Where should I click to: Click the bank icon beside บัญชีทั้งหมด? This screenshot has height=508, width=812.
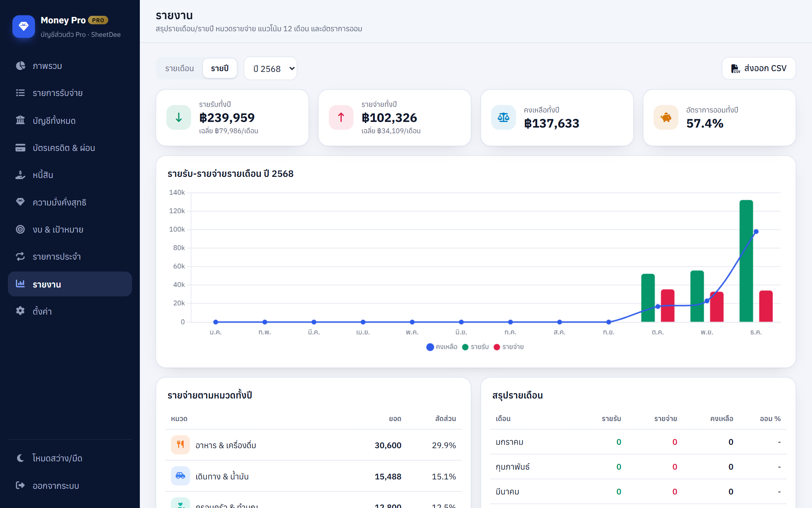tap(20, 120)
